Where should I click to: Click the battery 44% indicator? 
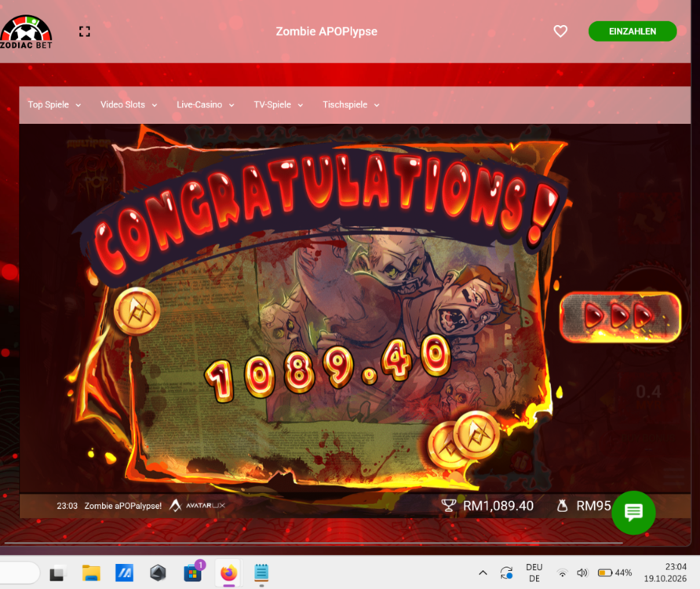tap(614, 573)
